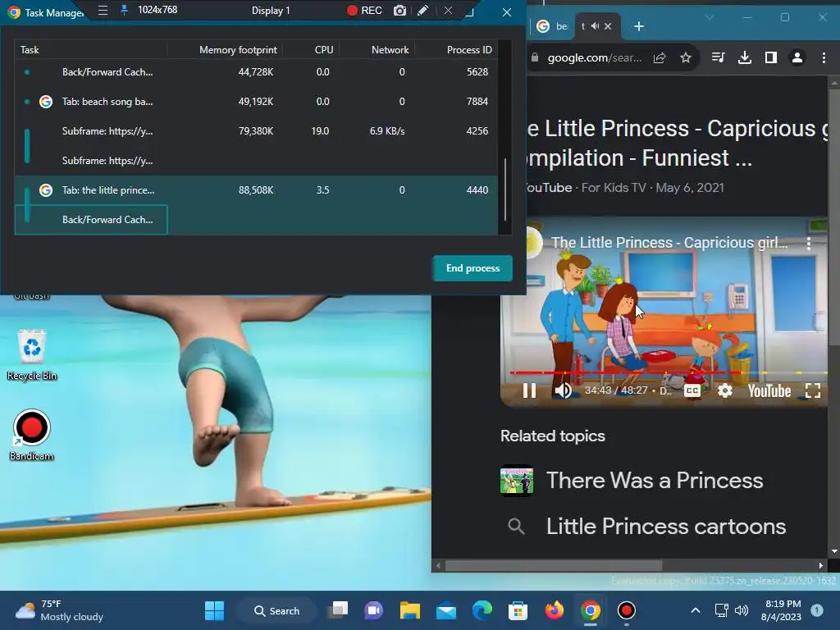Open Chrome three-dot menu

click(824, 58)
